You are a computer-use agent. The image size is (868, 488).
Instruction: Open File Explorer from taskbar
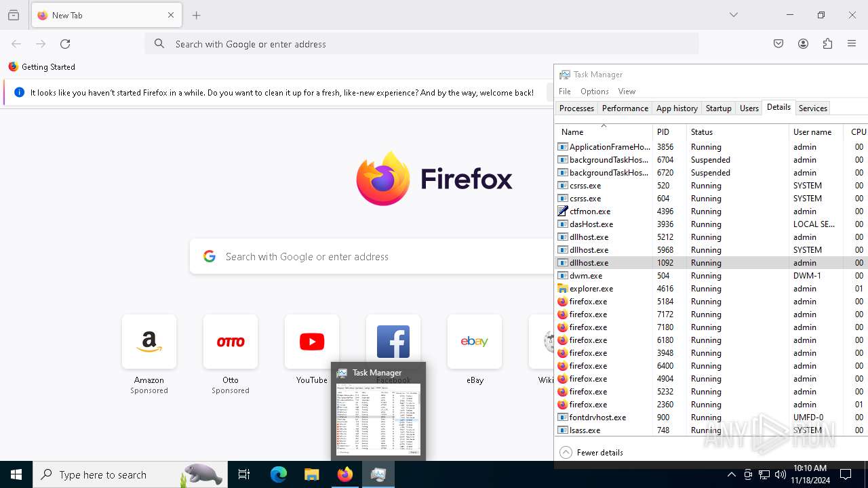(x=312, y=474)
